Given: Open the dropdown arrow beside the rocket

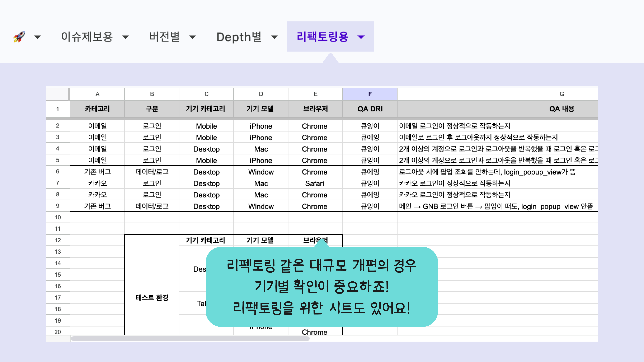Looking at the screenshot, I should point(38,37).
